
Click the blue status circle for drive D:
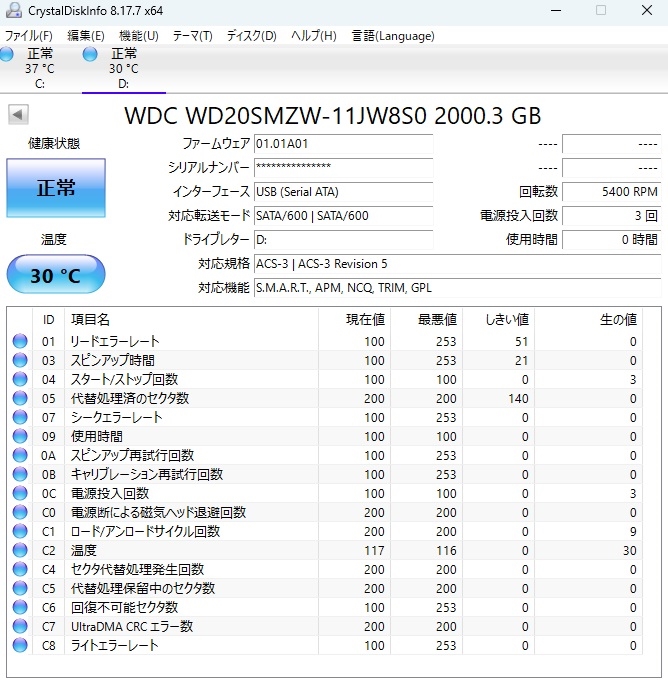(90, 54)
